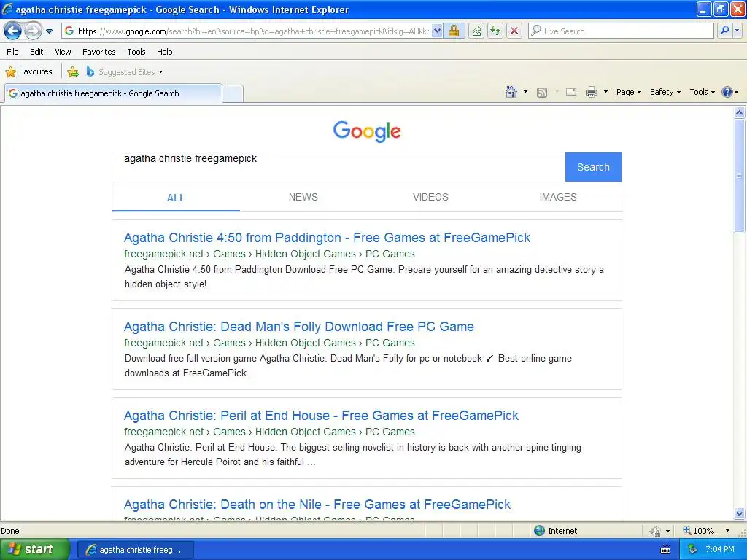Expand the address bar history dropdown
Screen dimensions: 747x560
pos(438,31)
